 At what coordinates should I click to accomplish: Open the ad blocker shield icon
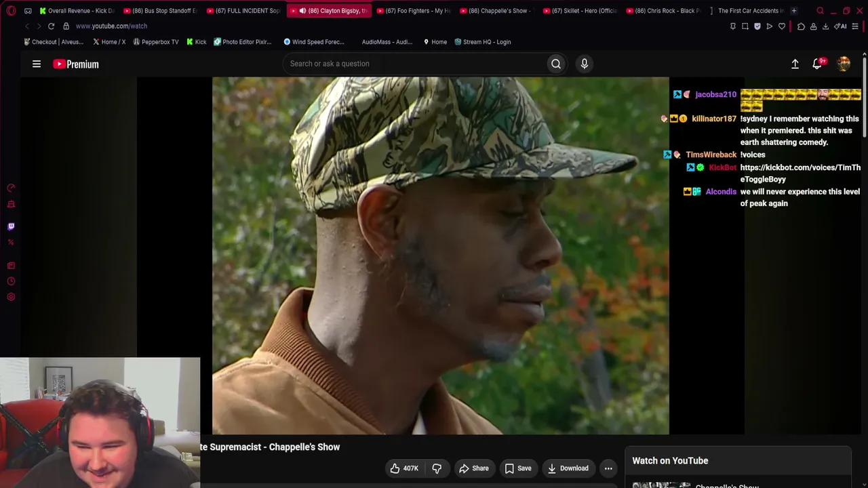click(x=757, y=26)
